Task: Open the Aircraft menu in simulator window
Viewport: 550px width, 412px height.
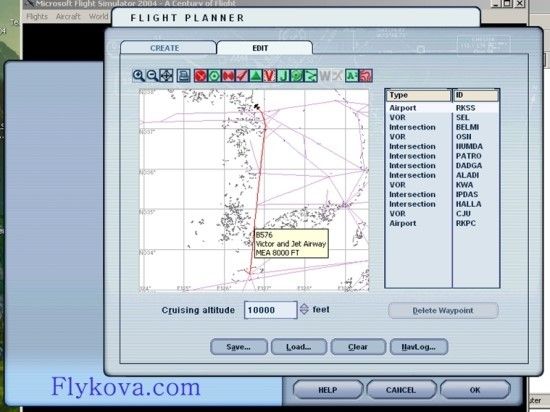Action: 68,16
